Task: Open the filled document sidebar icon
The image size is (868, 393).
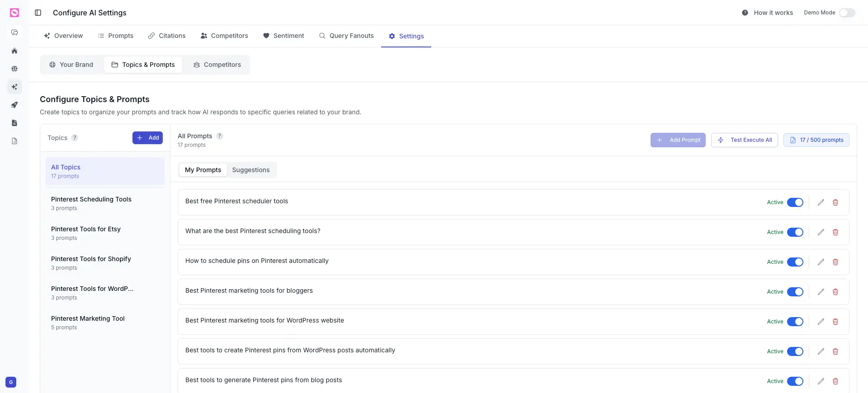Action: tap(14, 123)
